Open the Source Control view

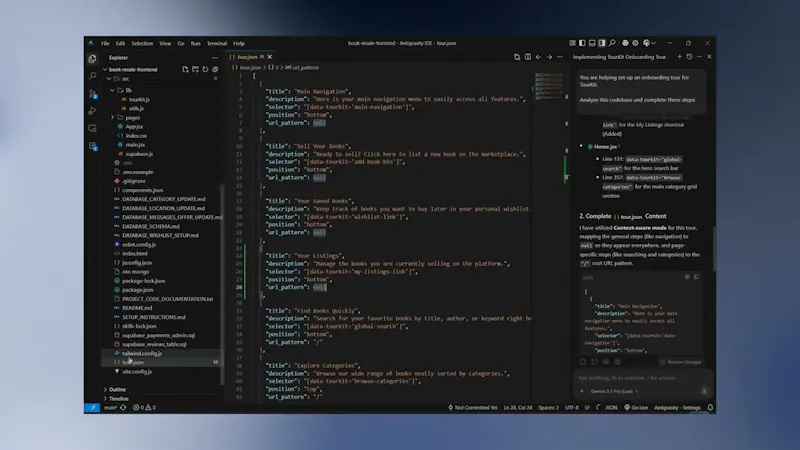pyautogui.click(x=92, y=94)
